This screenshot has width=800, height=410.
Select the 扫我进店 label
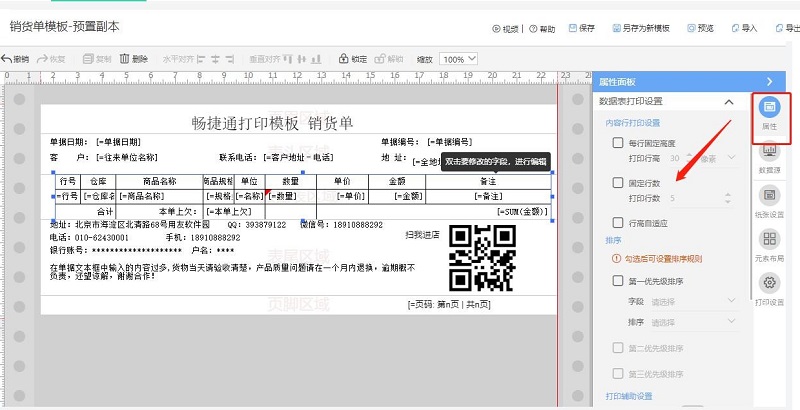422,235
